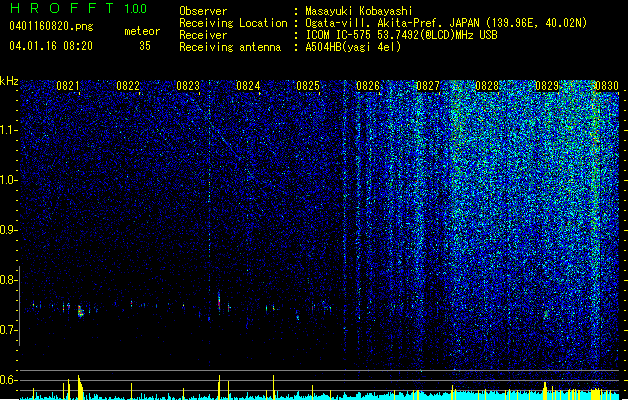Click the 0829 time marker
Screen dimensions: 629x400
pyautogui.click(x=547, y=86)
